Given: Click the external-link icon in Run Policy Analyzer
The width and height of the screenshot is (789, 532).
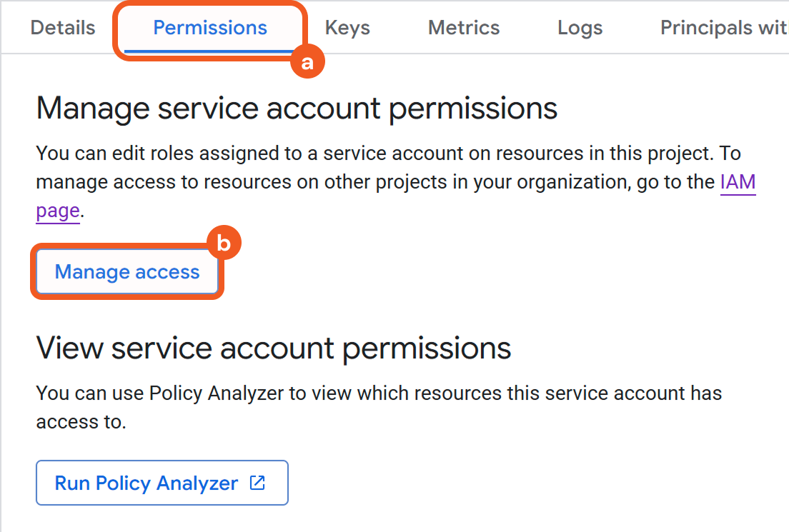Looking at the screenshot, I should [x=257, y=483].
